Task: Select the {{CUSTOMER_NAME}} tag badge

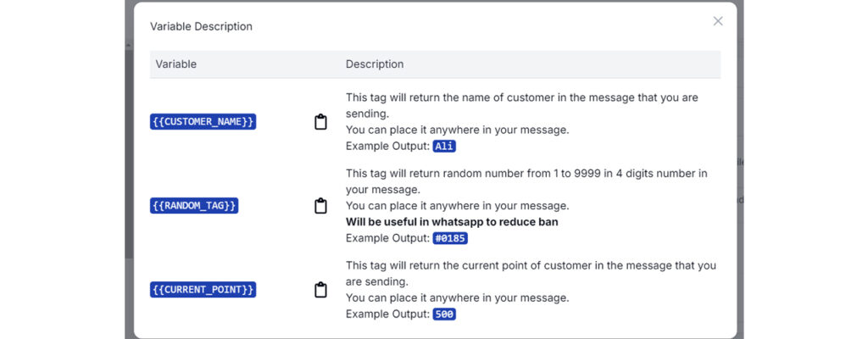Action: click(203, 122)
